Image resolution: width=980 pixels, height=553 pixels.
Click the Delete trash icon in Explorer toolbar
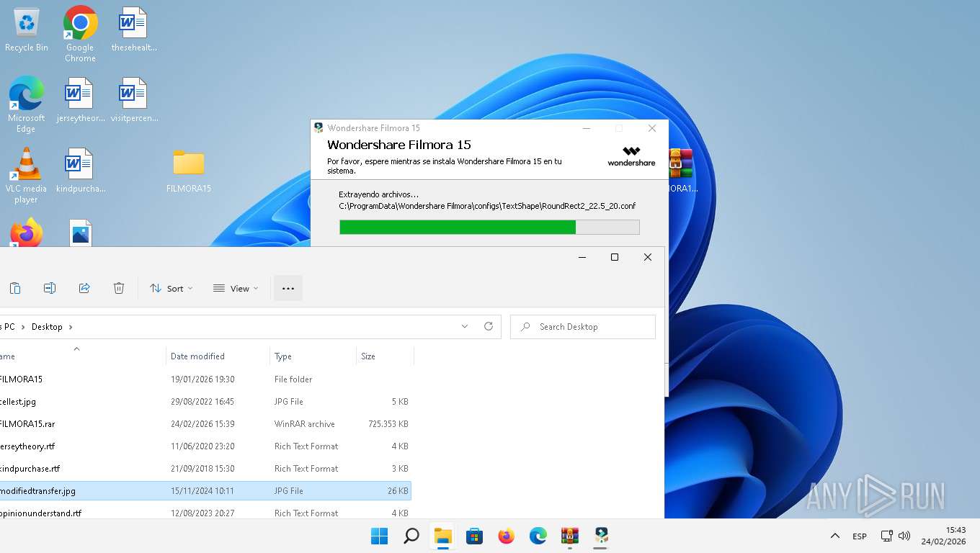pos(119,288)
